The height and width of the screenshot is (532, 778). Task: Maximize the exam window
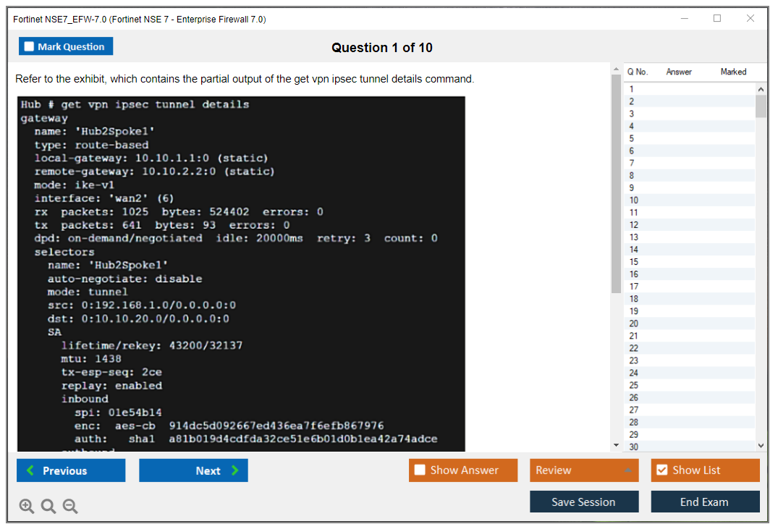pos(717,19)
